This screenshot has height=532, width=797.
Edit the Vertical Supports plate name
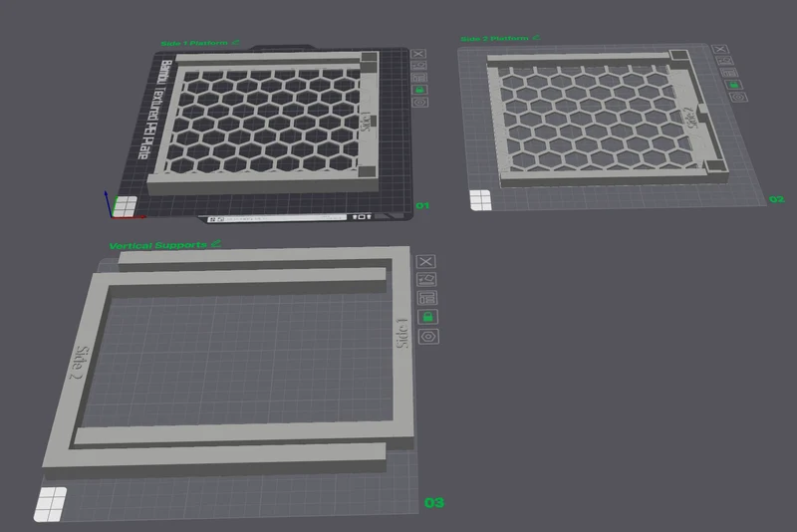(x=216, y=243)
